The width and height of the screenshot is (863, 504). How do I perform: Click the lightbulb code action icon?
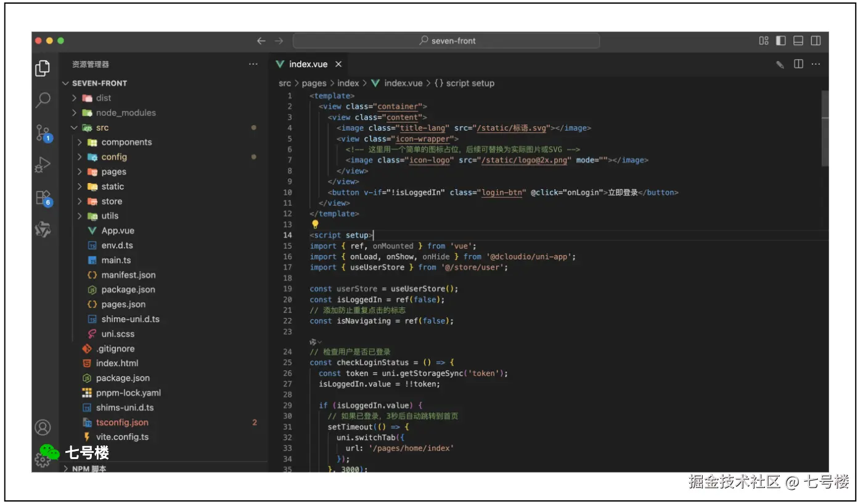tap(315, 224)
